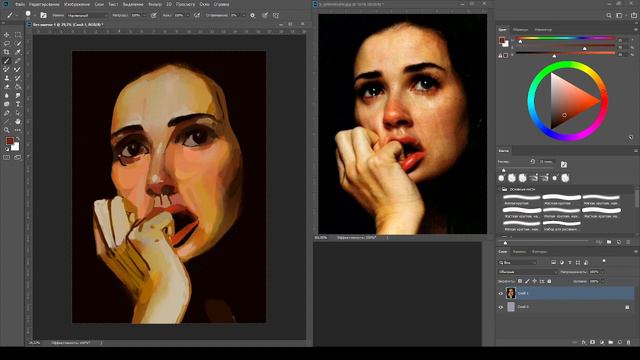
Task: Change the screen mode icon in toolbox
Action: [18, 157]
